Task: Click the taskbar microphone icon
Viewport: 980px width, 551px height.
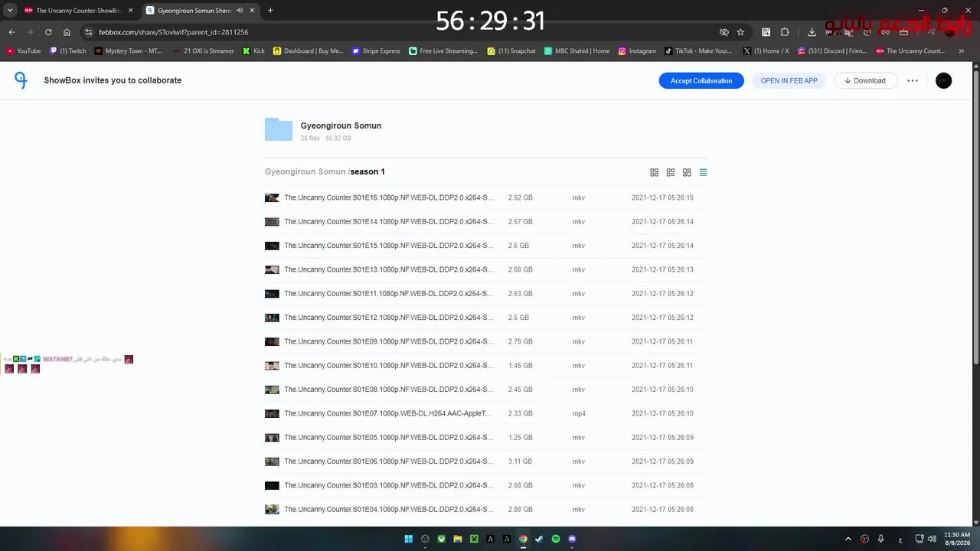Action: 881,539
